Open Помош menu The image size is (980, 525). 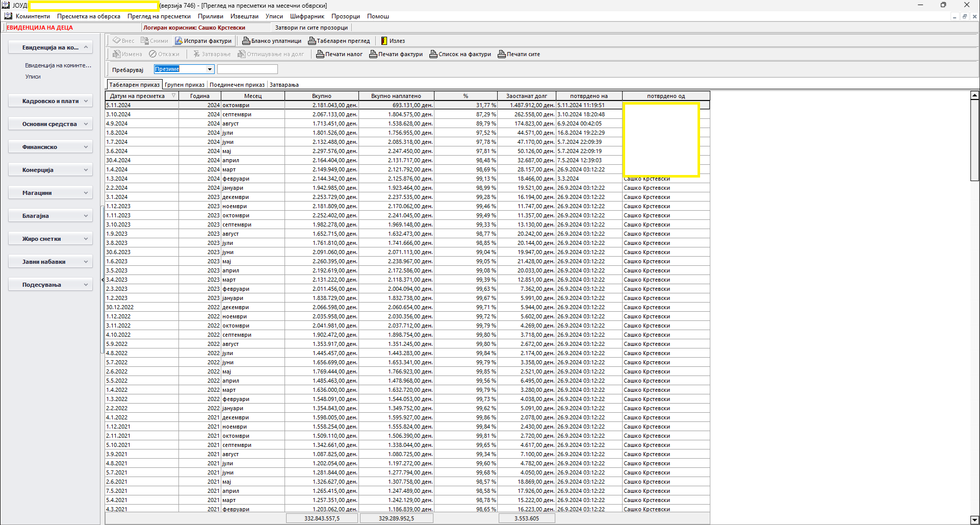[x=378, y=16]
